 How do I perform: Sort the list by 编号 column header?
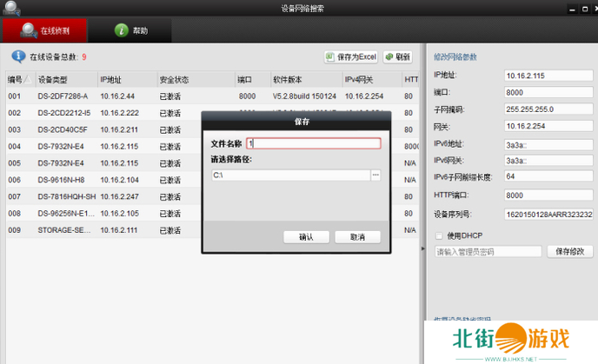tap(19, 79)
